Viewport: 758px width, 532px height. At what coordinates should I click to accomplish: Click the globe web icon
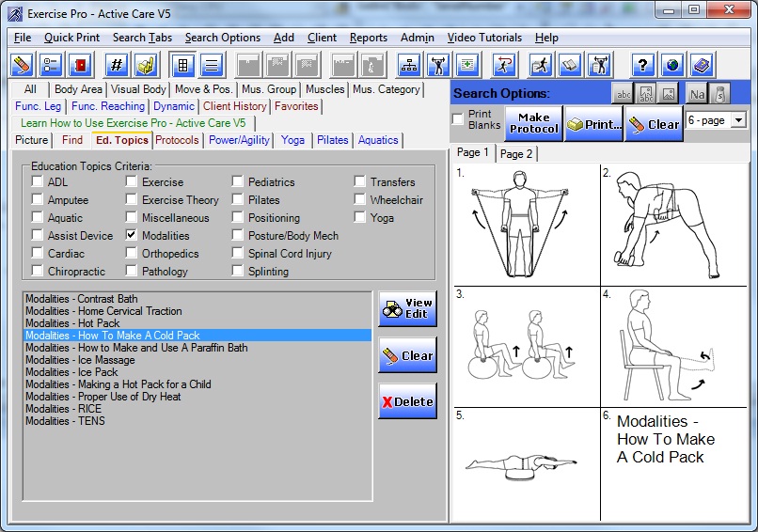click(672, 65)
